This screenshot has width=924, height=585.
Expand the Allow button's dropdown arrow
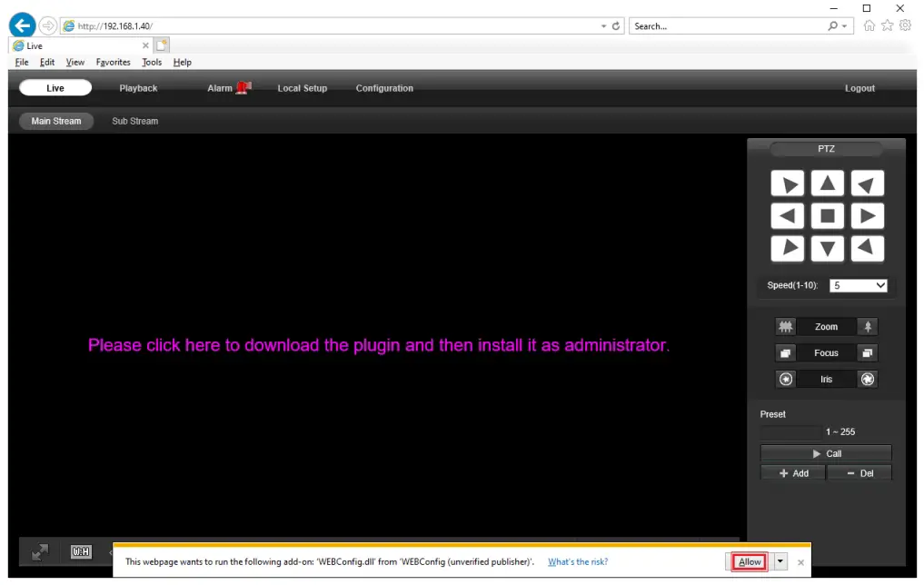(780, 561)
